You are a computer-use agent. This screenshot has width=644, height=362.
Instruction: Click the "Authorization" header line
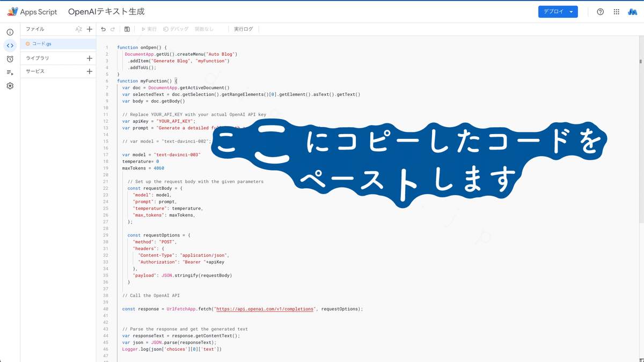[181, 262]
